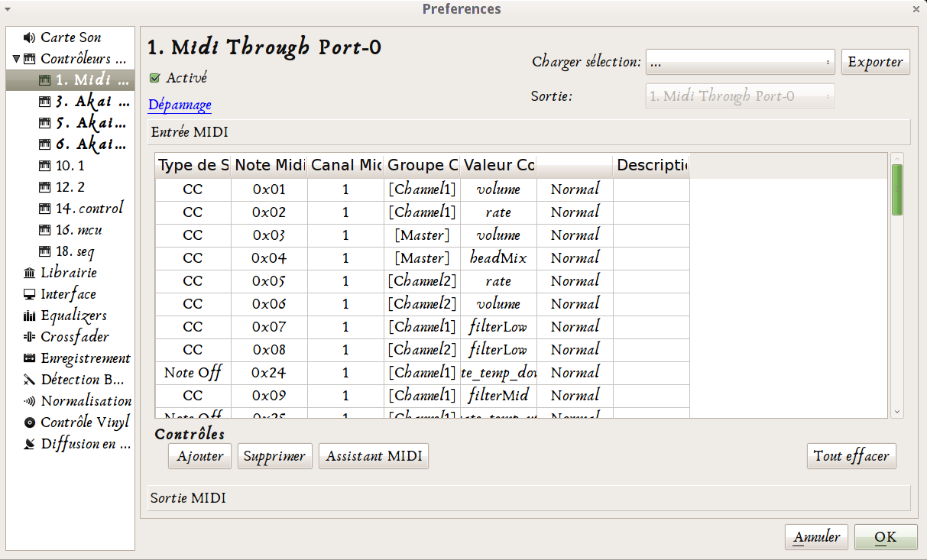Click the normalisation icon
This screenshot has width=927, height=560.
coord(30,401)
